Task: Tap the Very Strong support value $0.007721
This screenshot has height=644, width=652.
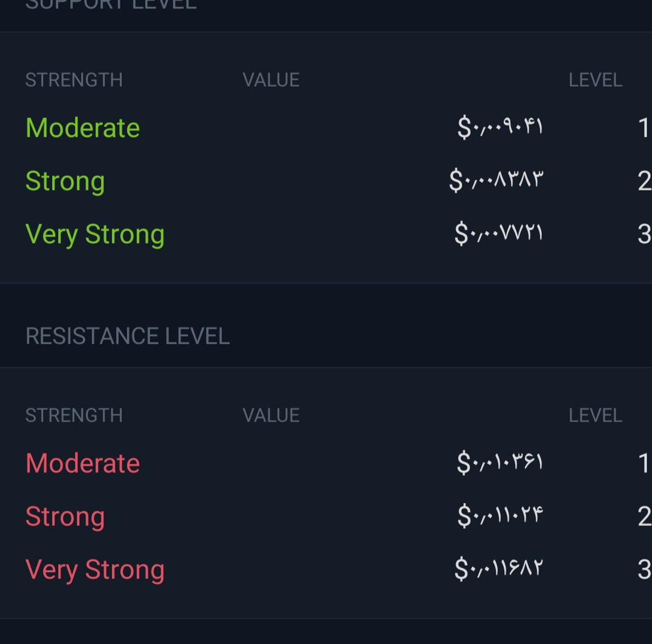Action: coord(499,234)
